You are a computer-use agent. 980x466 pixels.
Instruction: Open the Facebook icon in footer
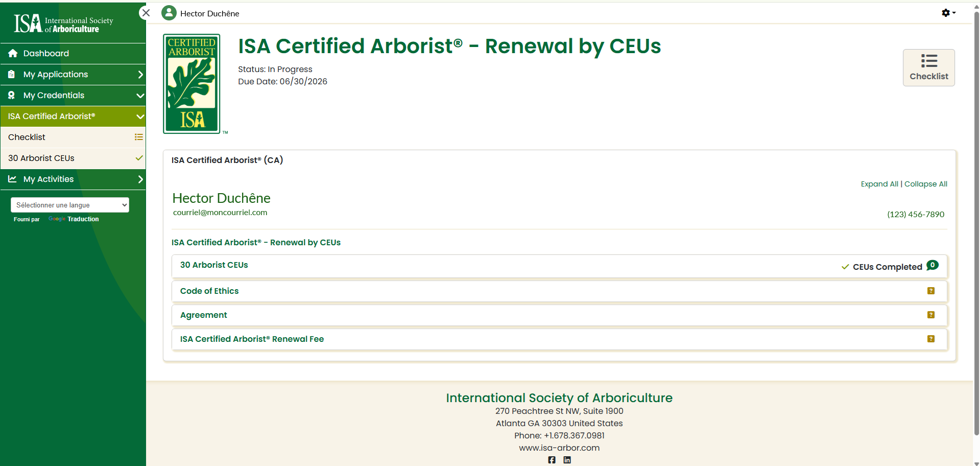pyautogui.click(x=552, y=460)
